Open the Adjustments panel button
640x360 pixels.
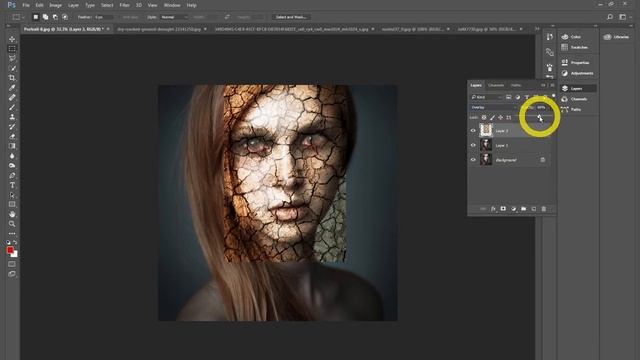(x=577, y=73)
